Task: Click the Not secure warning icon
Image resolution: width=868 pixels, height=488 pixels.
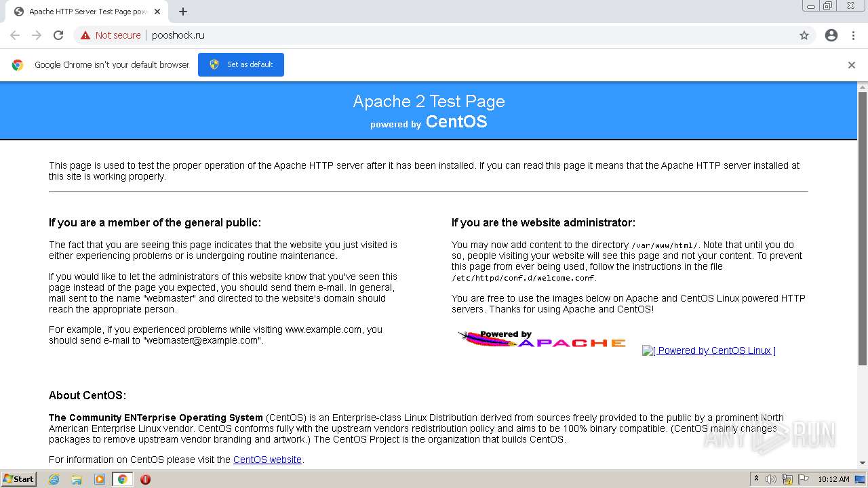Action: 85,35
